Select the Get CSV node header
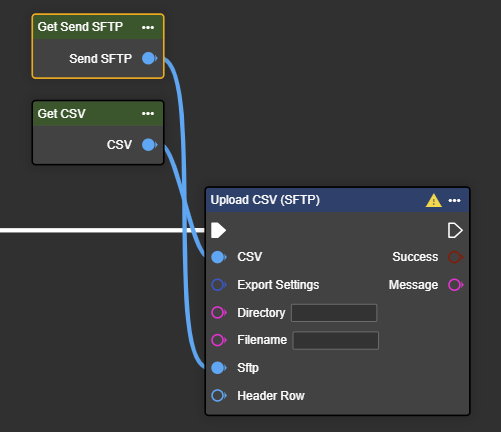The image size is (501, 432). pyautogui.click(x=98, y=114)
